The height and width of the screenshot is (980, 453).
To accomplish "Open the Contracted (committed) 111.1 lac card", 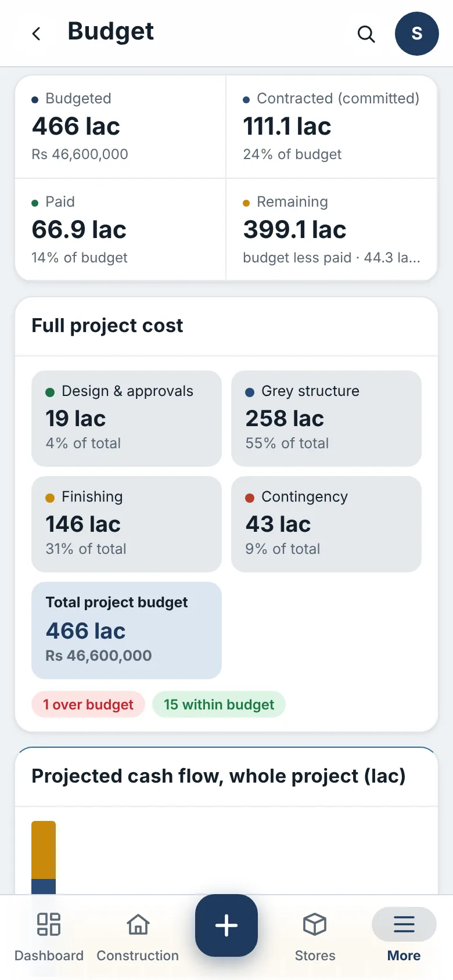I will coord(332,127).
